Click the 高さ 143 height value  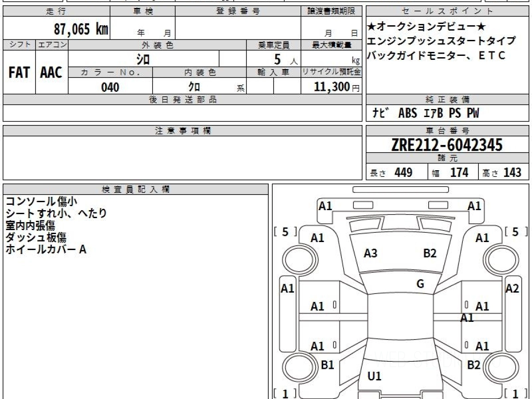[502, 172]
